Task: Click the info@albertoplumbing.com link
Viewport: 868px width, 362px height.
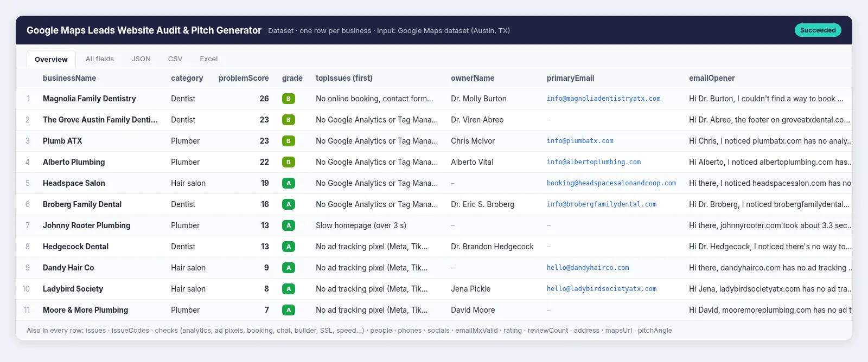Action: click(x=593, y=162)
